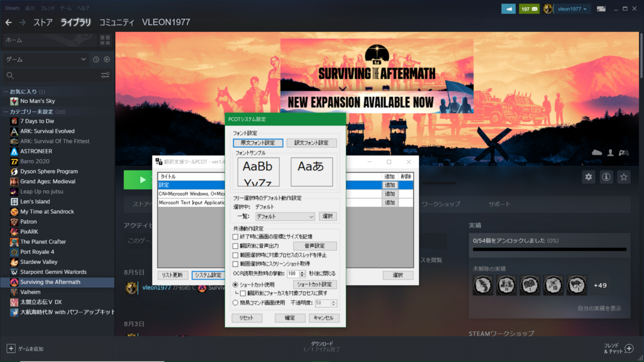Enable return focus to target process checkbox
This screenshot has width=644, height=362.
click(x=243, y=293)
